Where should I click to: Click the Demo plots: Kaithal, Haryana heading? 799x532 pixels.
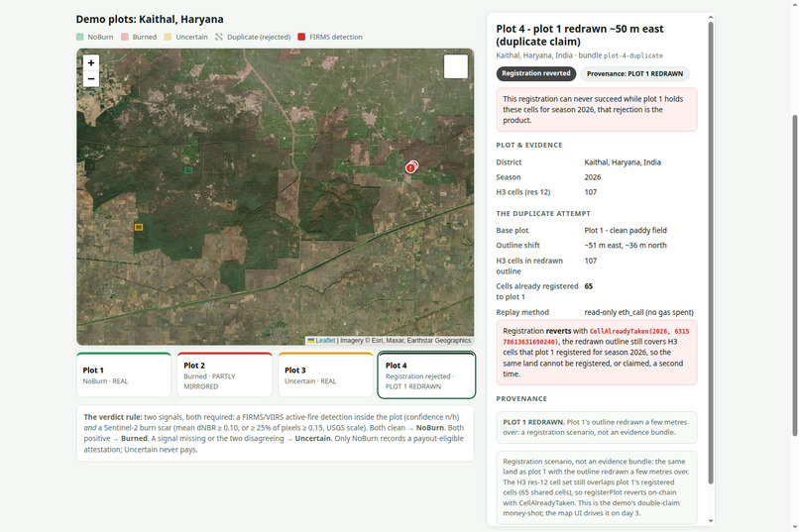click(150, 20)
